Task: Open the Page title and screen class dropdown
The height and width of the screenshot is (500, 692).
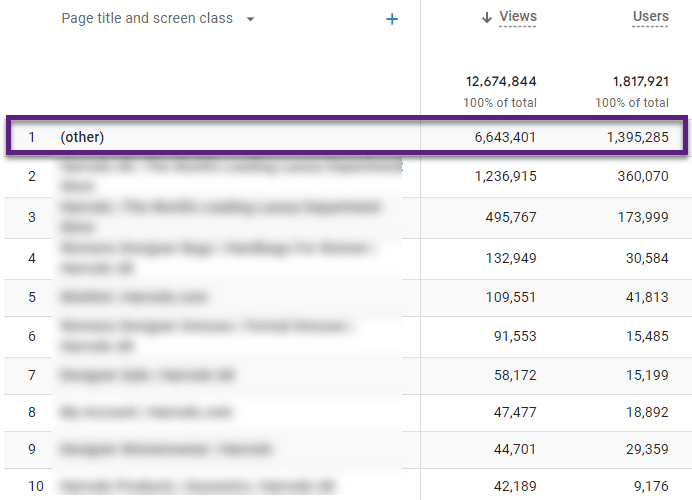Action: (250, 19)
